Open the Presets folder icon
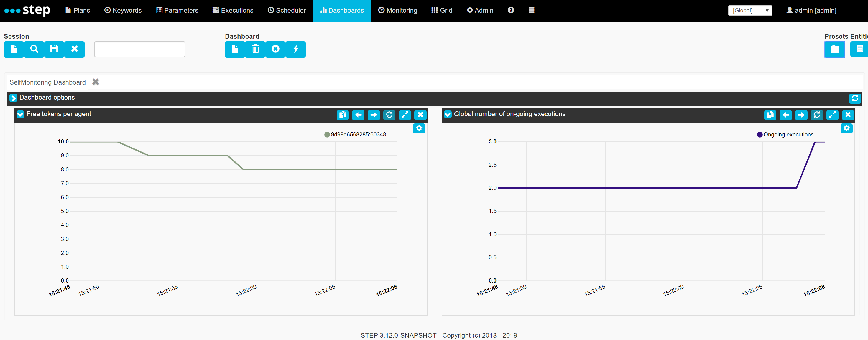The width and height of the screenshot is (868, 340). click(834, 49)
